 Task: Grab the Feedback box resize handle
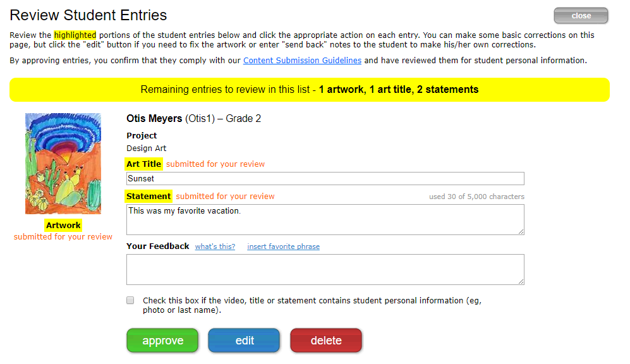521,281
